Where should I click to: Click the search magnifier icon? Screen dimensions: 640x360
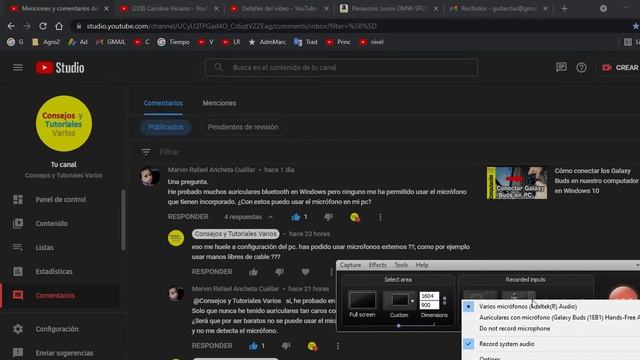pos(218,67)
